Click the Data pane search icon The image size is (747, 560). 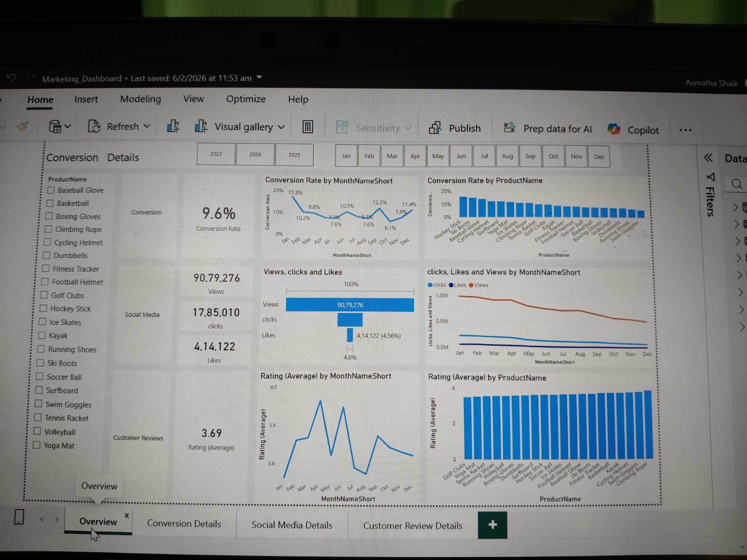(737, 184)
